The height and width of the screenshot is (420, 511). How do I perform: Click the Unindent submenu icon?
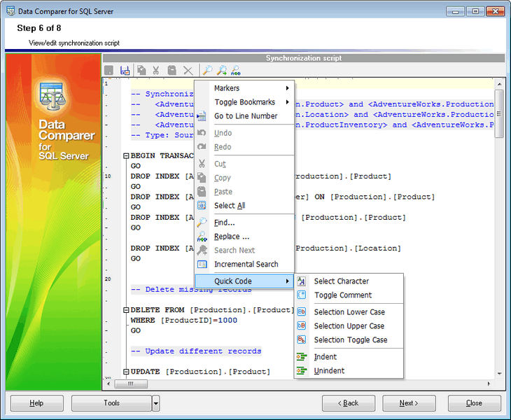(x=302, y=370)
